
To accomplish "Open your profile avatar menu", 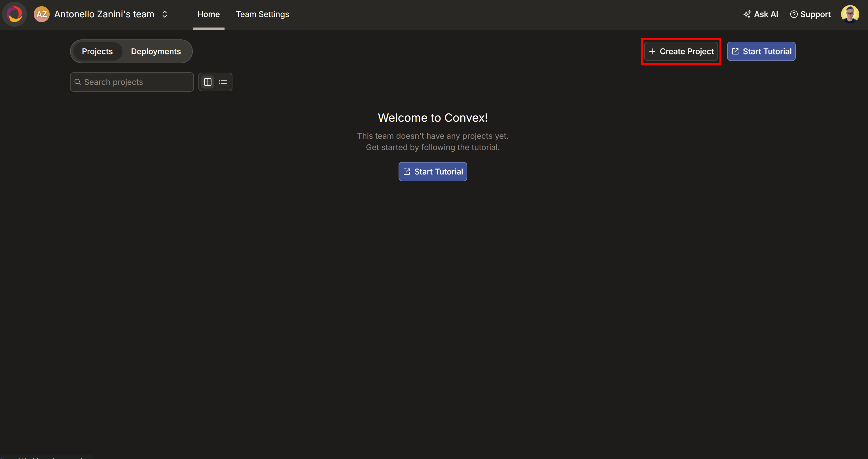I will click(850, 14).
